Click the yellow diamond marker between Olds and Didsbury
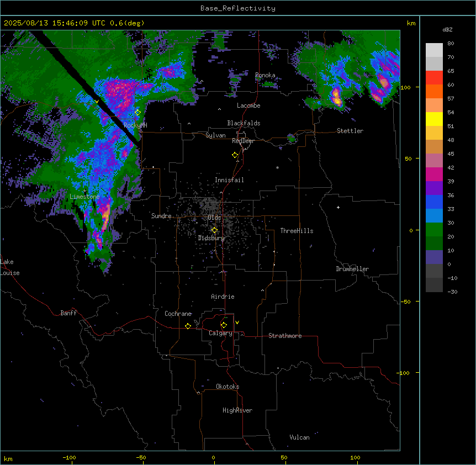476x465 pixels. pyautogui.click(x=214, y=230)
